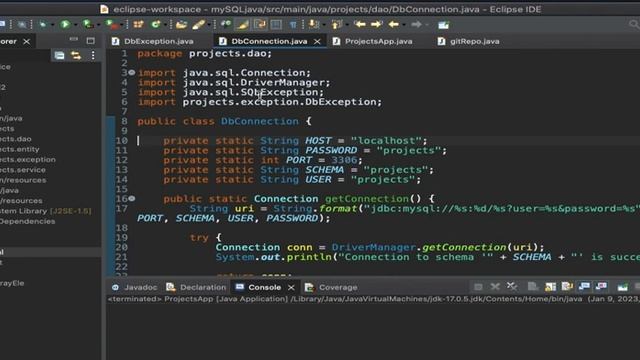
Task: Open the Back navigation history dropdown
Action: click(404, 25)
